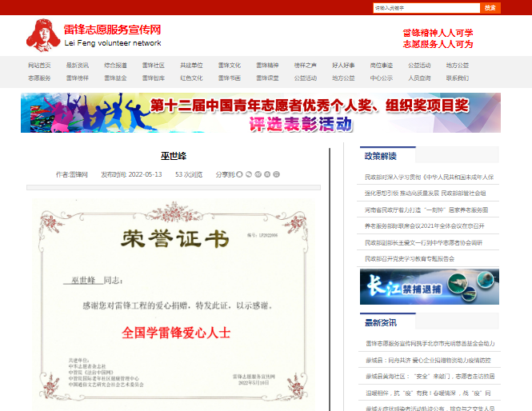Go to the 最新资讯 navigation item
Image resolution: width=532 pixels, height=411 pixels.
pyautogui.click(x=78, y=65)
